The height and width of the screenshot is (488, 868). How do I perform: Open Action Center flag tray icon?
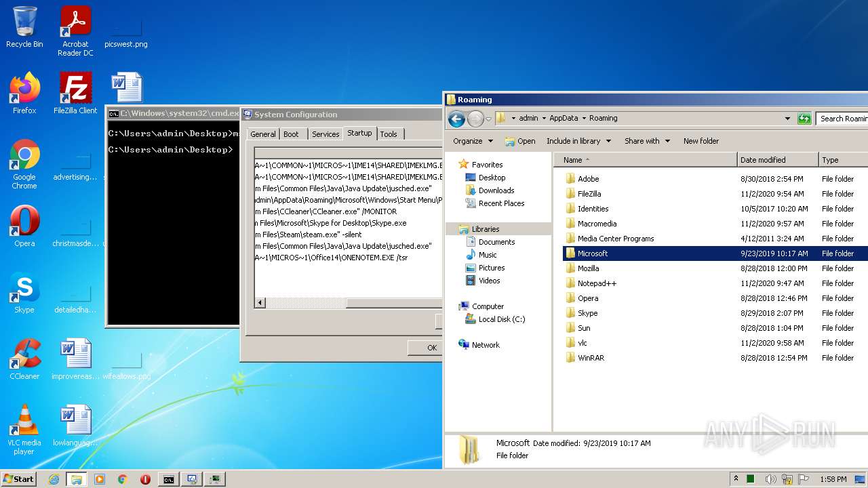click(x=804, y=479)
